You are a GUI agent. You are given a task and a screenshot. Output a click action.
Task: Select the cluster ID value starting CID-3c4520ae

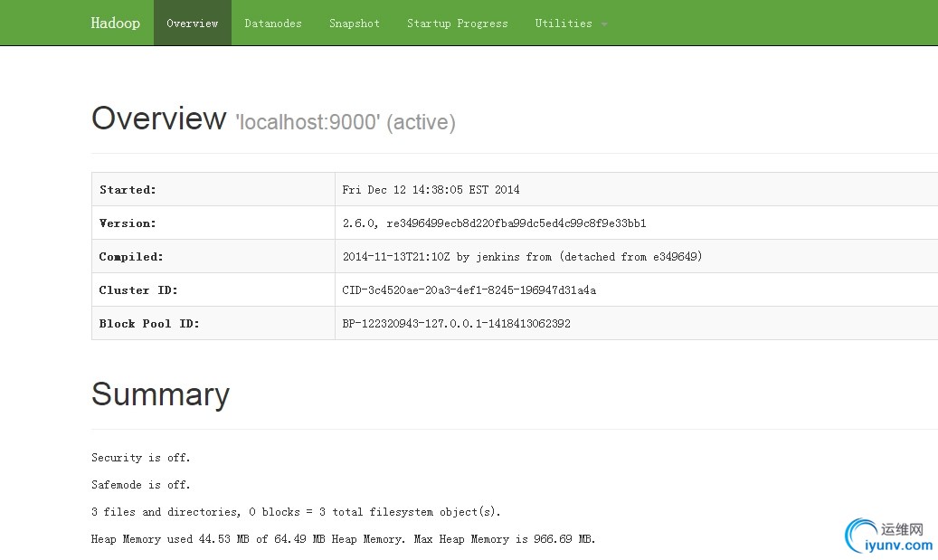point(469,290)
